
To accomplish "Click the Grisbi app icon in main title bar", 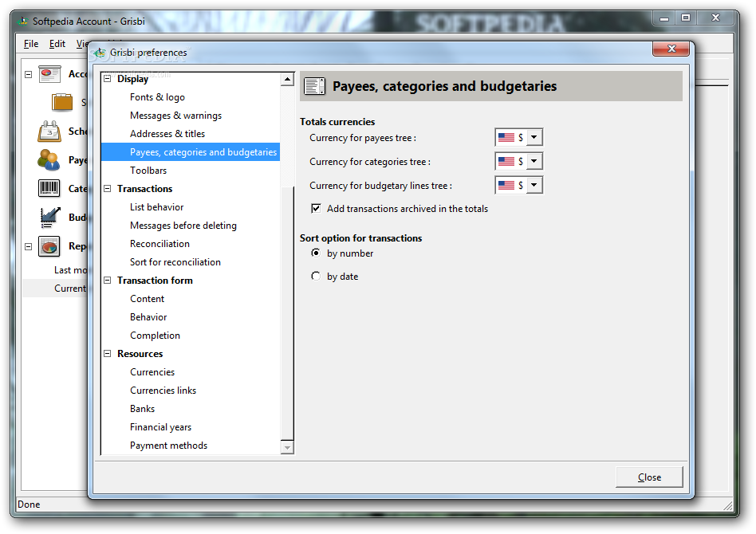I will (x=22, y=22).
